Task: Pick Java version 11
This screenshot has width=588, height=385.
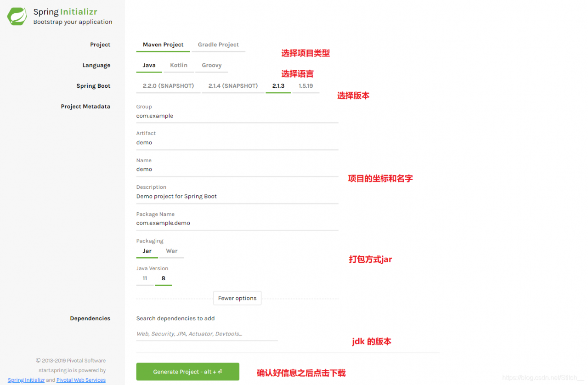Action: pos(145,278)
